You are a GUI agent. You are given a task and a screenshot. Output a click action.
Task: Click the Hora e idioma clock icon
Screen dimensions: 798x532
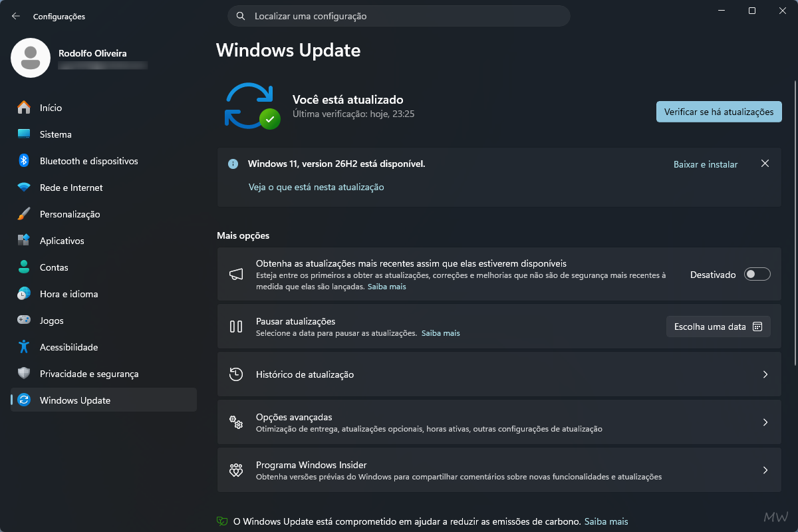tap(24, 294)
